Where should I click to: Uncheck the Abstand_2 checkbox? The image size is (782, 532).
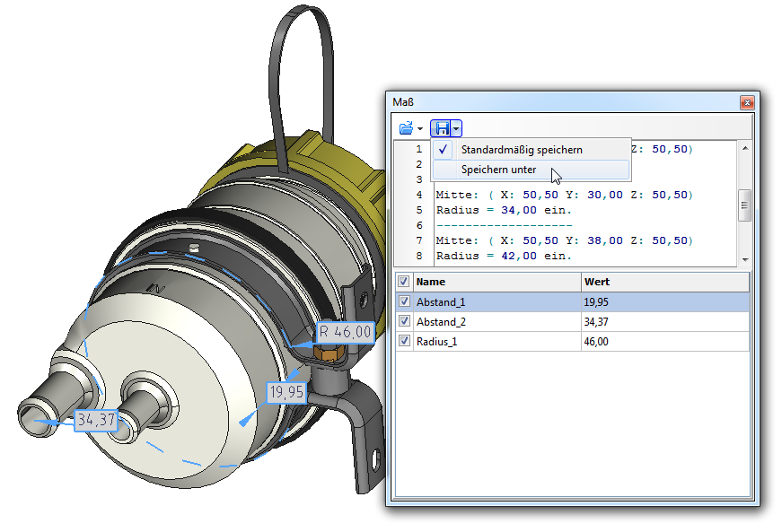coord(404,321)
